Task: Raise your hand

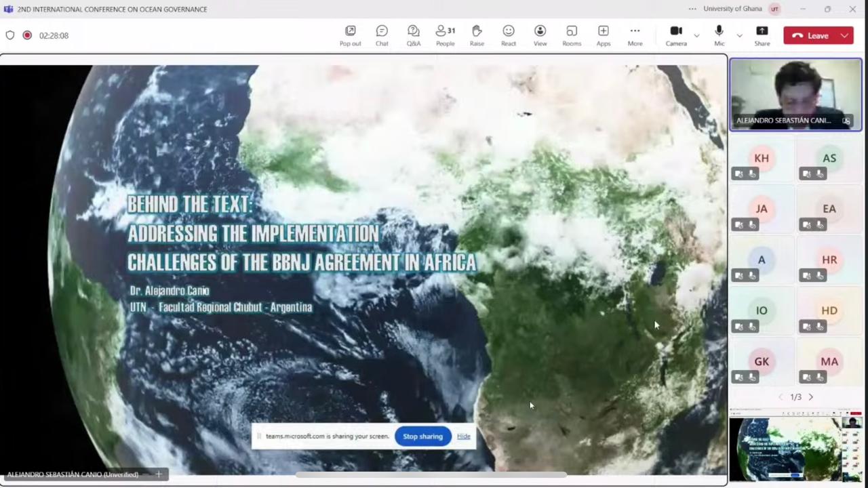Action: (477, 36)
